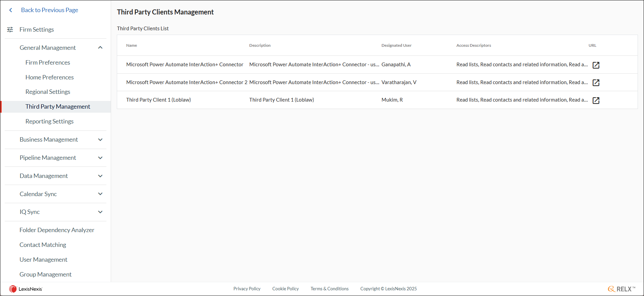Expand the Pipeline Management chevron

point(100,158)
